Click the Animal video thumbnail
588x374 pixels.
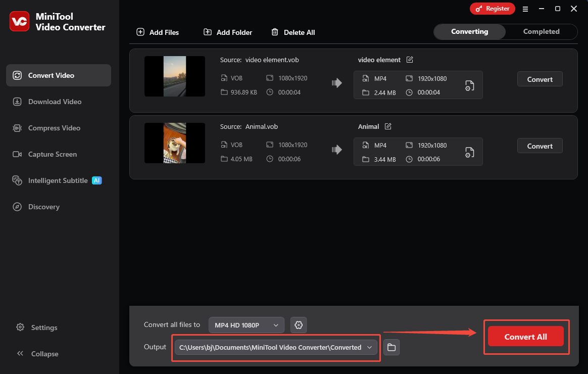point(174,143)
